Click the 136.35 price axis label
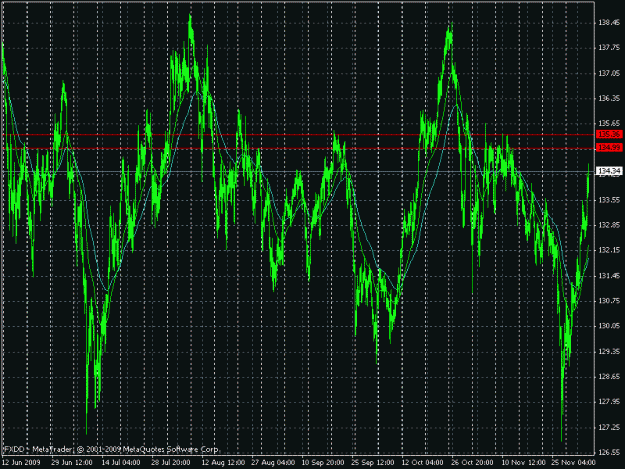The width and height of the screenshot is (625, 469). (609, 98)
